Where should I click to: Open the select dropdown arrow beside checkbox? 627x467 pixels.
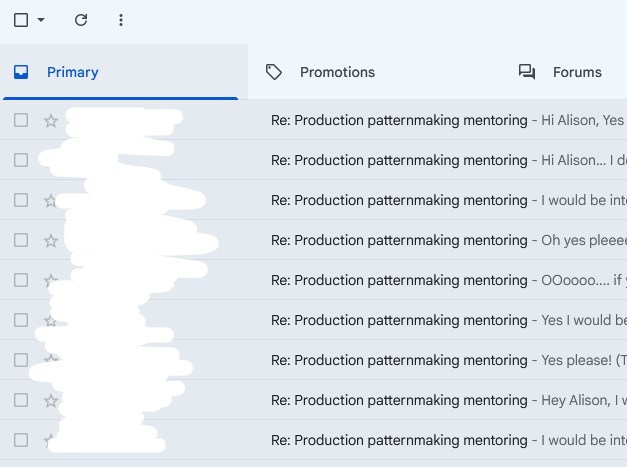click(41, 20)
